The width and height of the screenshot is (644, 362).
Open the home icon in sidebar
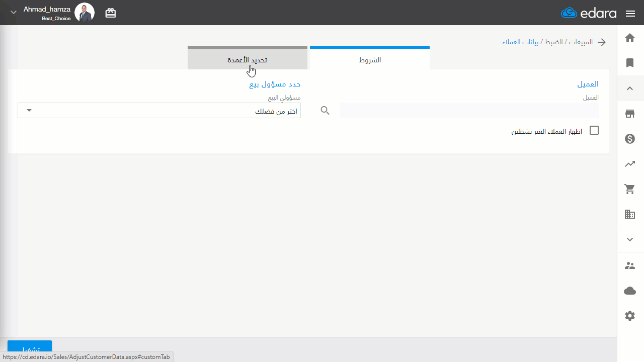point(630,38)
